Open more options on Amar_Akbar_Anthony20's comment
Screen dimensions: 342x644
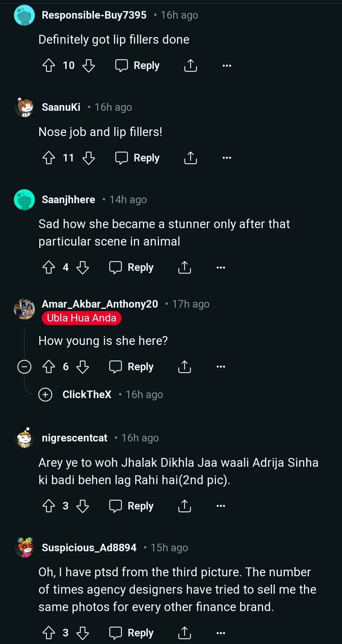coord(221,367)
